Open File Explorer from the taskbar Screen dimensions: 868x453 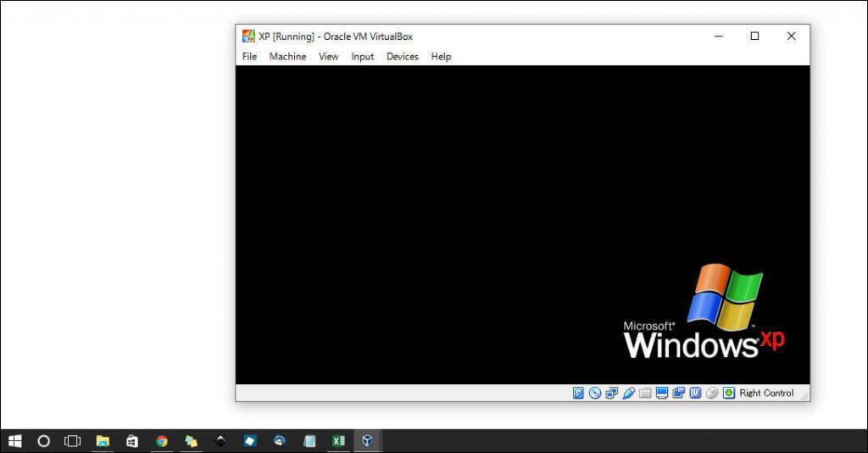pos(103,441)
